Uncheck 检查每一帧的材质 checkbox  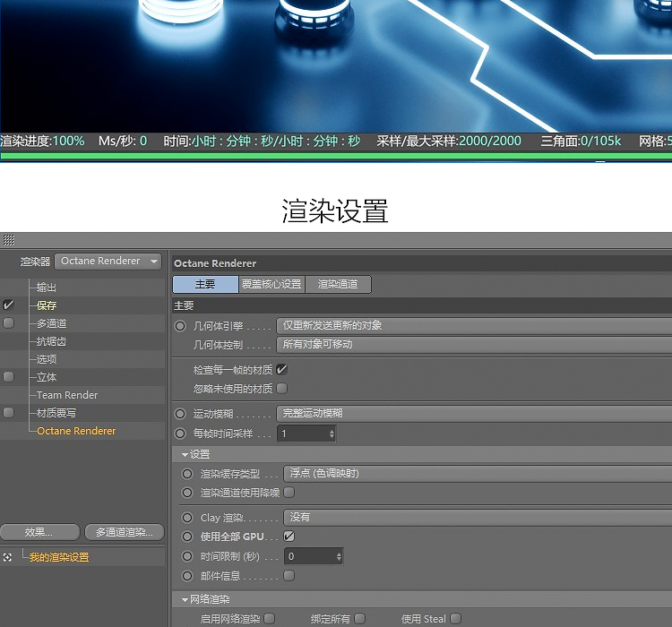(x=281, y=369)
